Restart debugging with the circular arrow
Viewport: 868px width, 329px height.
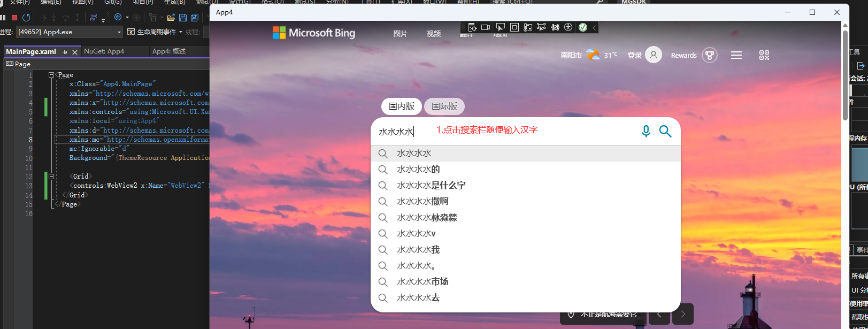tap(26, 18)
